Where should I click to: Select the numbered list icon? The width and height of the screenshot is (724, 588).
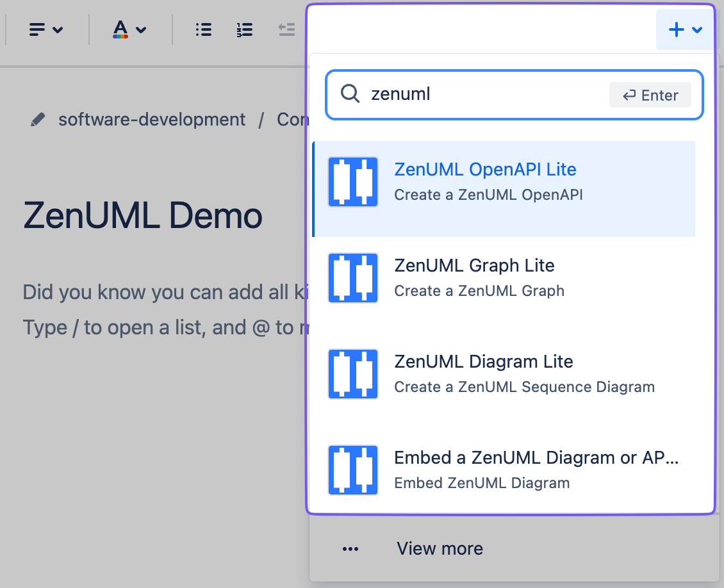pos(244,29)
